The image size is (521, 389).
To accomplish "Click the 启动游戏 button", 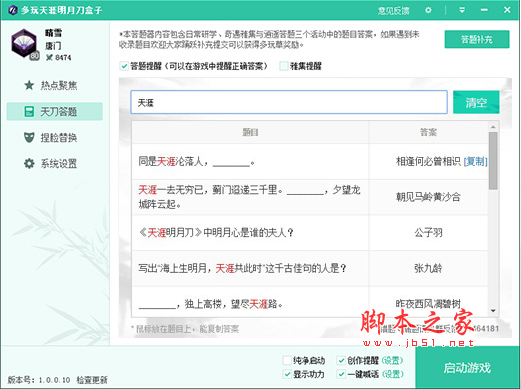I will (467, 367).
